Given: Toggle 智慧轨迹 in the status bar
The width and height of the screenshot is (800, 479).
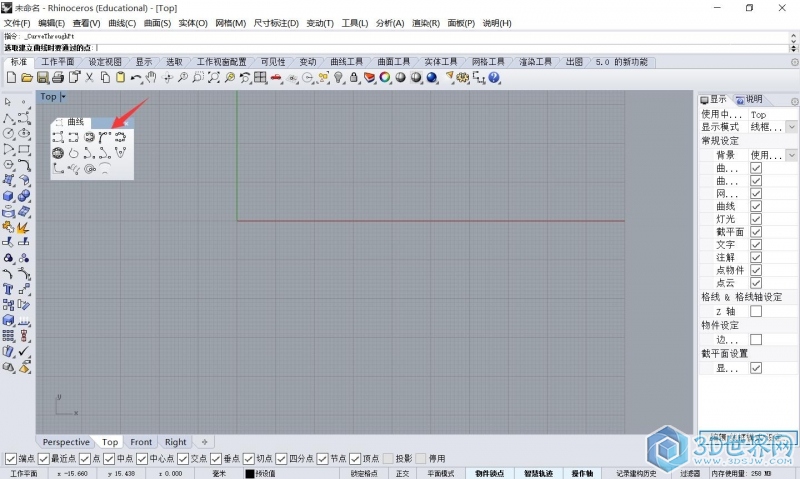Looking at the screenshot, I should (x=538, y=473).
